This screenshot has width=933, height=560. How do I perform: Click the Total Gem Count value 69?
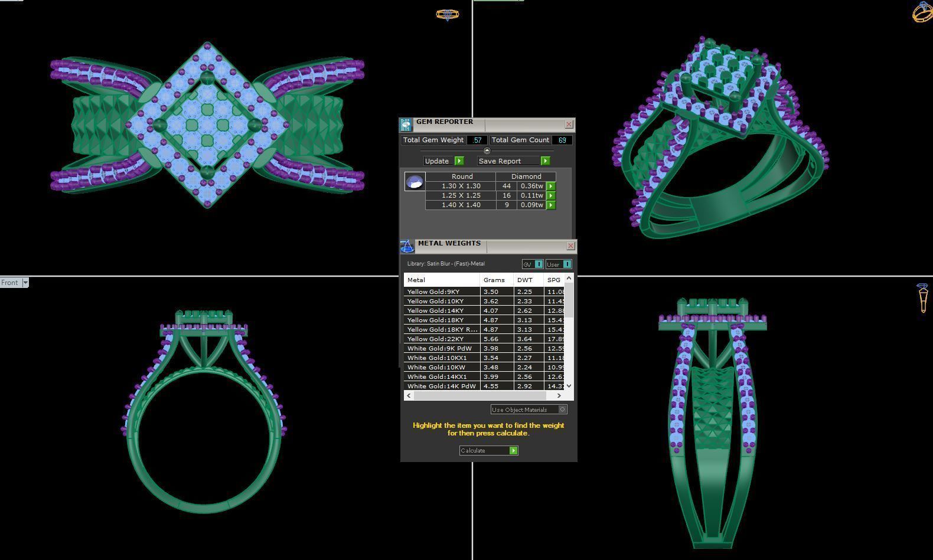562,140
